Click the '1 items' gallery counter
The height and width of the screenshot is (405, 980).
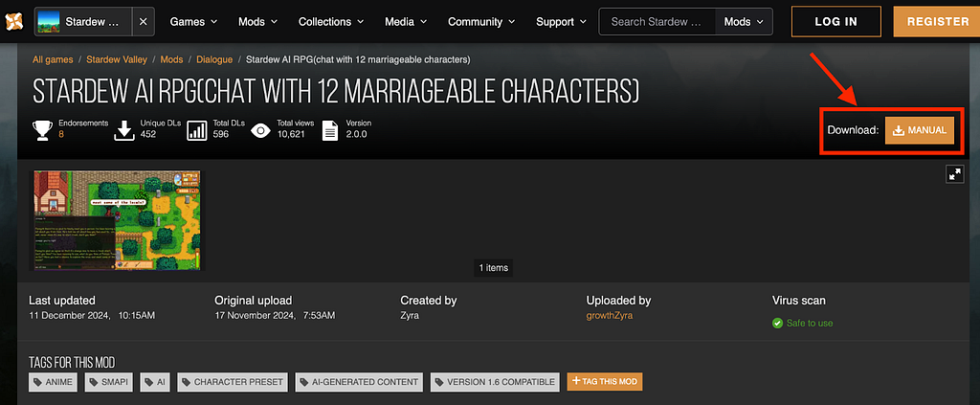coord(493,267)
